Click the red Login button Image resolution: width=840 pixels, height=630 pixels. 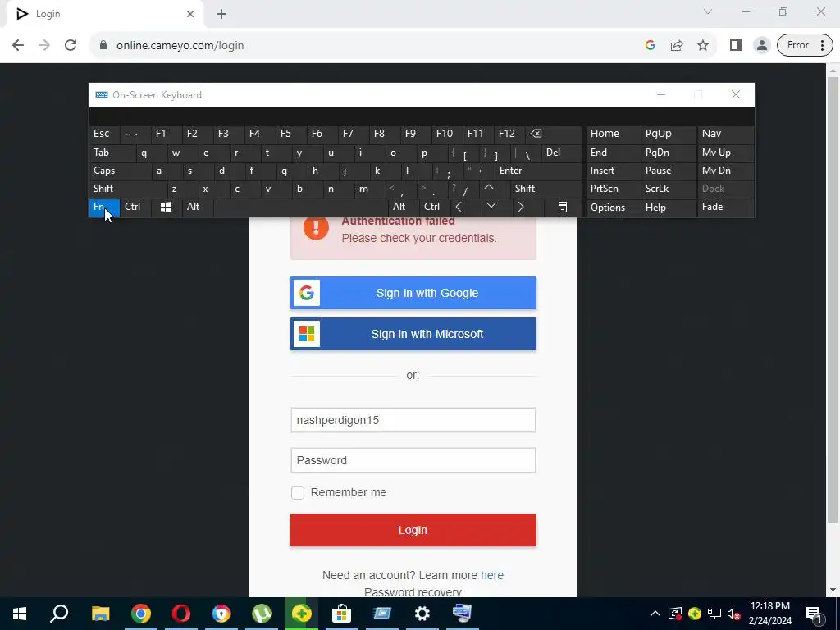pyautogui.click(x=413, y=530)
